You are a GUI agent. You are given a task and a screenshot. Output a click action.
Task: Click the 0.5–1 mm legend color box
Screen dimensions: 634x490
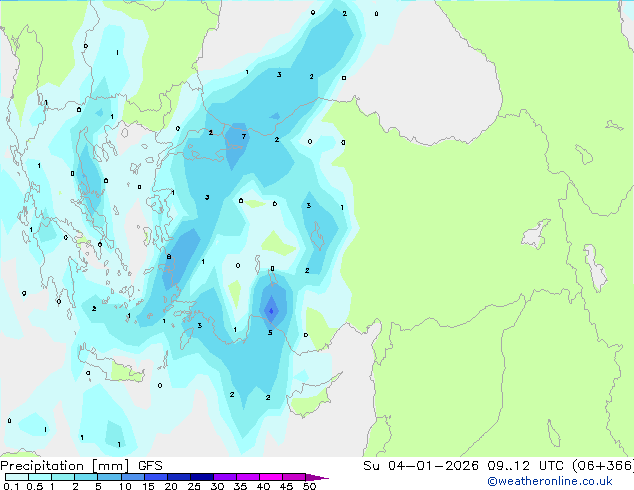[x=40, y=477]
